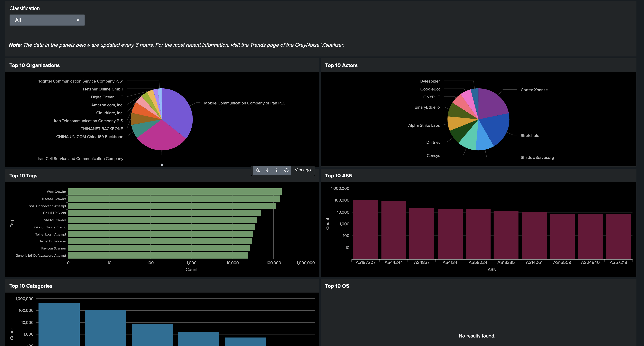Click the tallest bar in Top 10 Categories
This screenshot has width=644, height=346.
[59, 324]
